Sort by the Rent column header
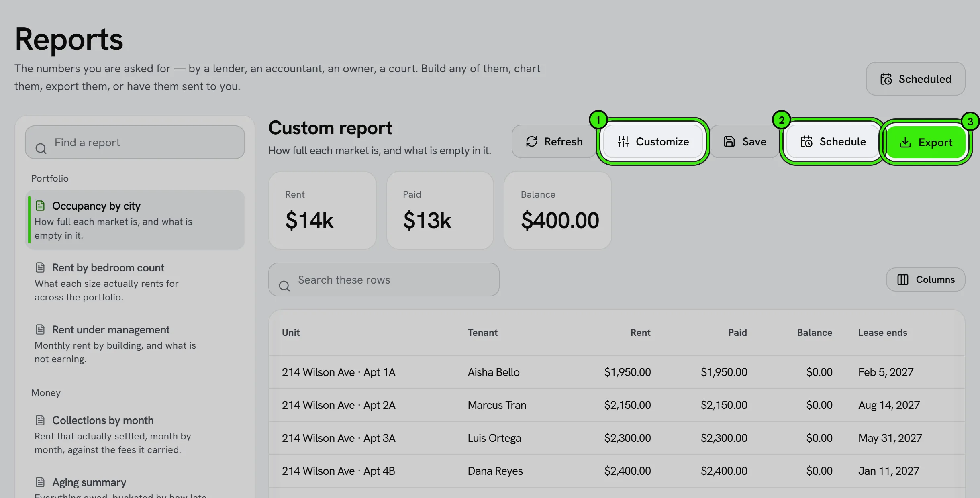This screenshot has width=980, height=498. click(x=640, y=333)
